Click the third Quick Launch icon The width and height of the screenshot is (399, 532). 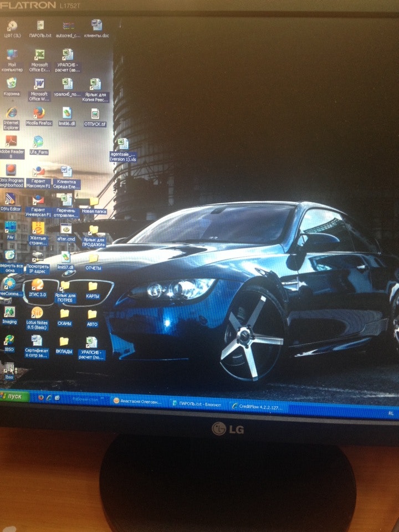57,398
